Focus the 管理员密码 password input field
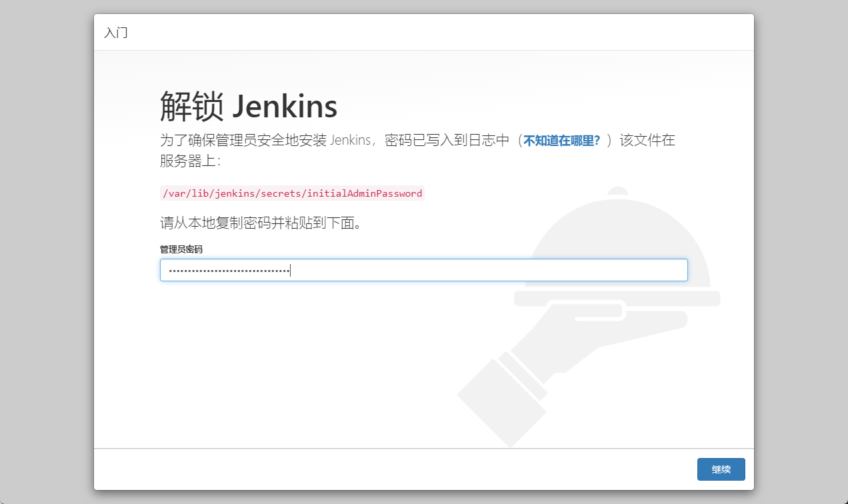The width and height of the screenshot is (848, 504). coord(423,270)
